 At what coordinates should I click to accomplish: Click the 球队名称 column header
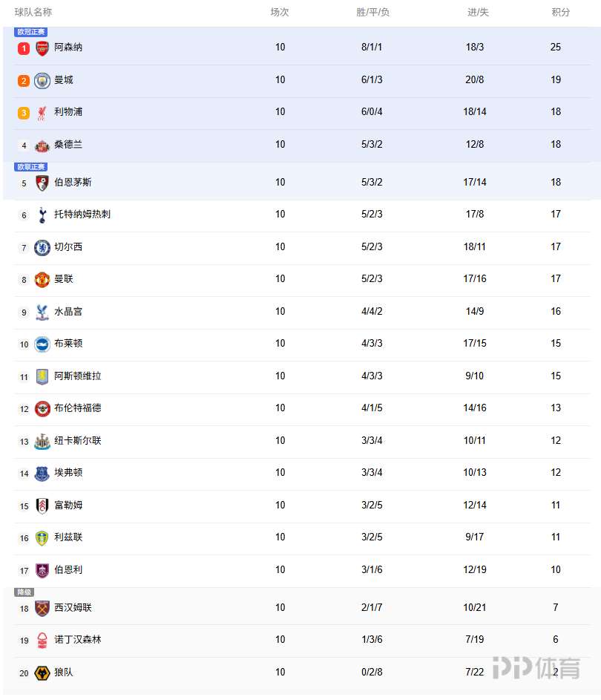[33, 13]
